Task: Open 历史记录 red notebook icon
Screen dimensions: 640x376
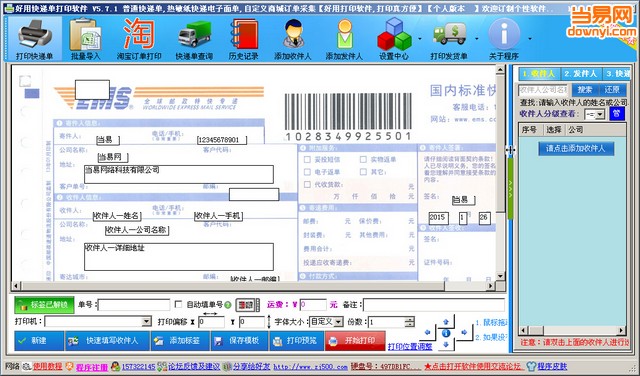Action: click(x=244, y=39)
